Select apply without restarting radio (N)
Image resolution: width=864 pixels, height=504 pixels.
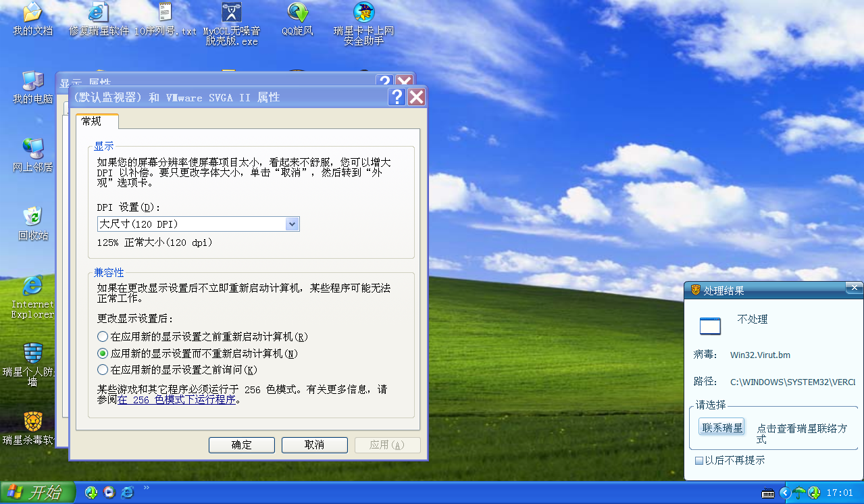[x=103, y=353]
